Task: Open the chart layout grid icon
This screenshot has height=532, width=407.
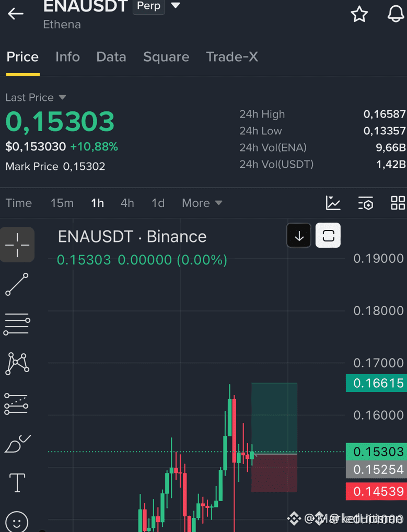Action: coord(398,203)
